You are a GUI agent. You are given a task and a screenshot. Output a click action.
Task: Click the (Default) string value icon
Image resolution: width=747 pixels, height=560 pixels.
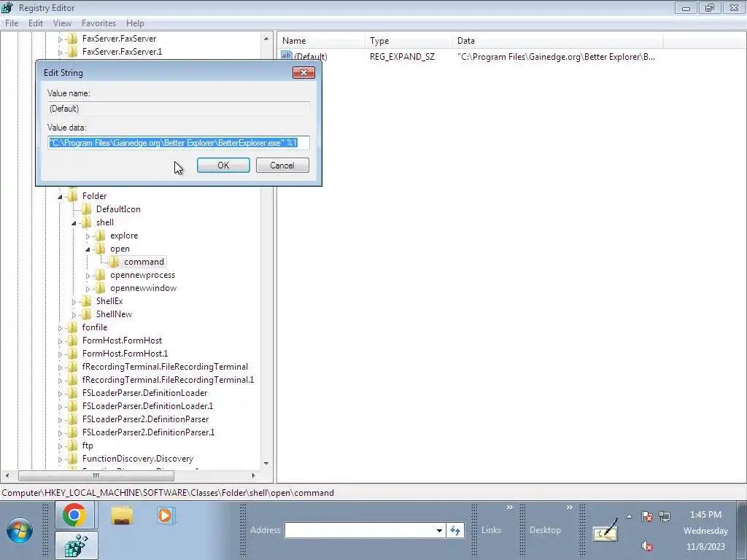pos(286,55)
